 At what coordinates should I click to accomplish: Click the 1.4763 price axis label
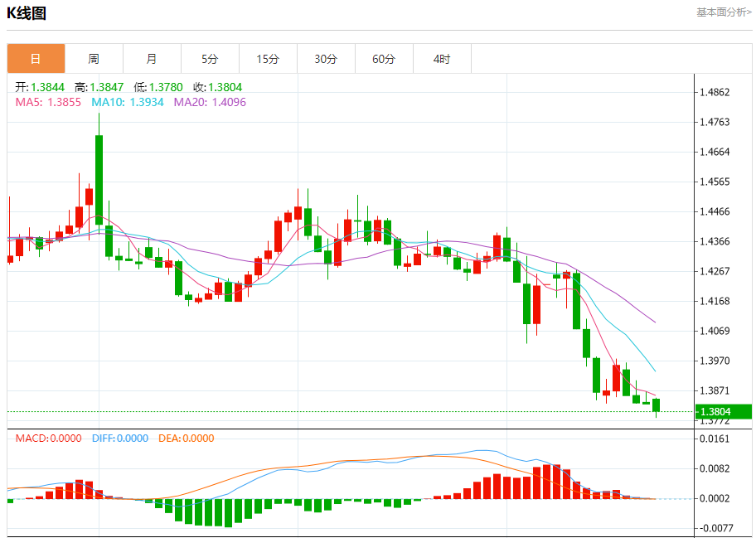(715, 122)
